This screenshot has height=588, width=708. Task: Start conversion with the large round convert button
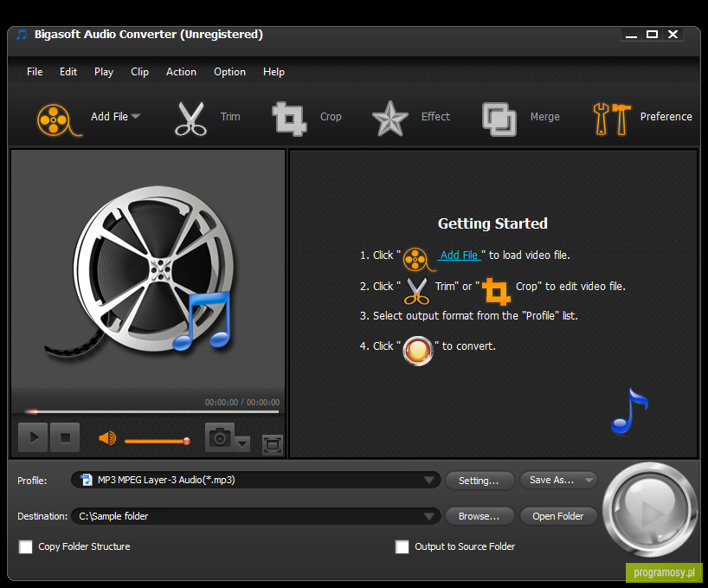coord(649,510)
